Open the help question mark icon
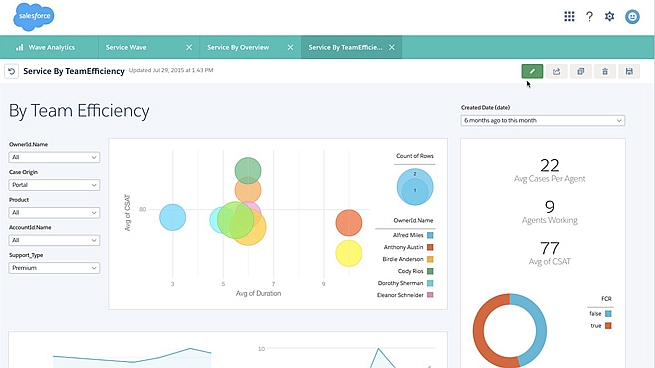Image resolution: width=655 pixels, height=368 pixels. coord(589,16)
